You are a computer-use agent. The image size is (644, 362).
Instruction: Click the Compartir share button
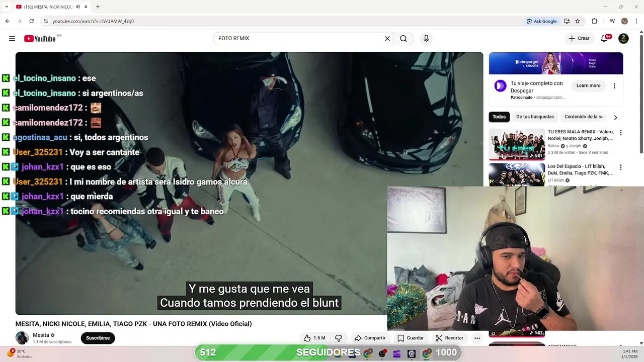point(370,338)
